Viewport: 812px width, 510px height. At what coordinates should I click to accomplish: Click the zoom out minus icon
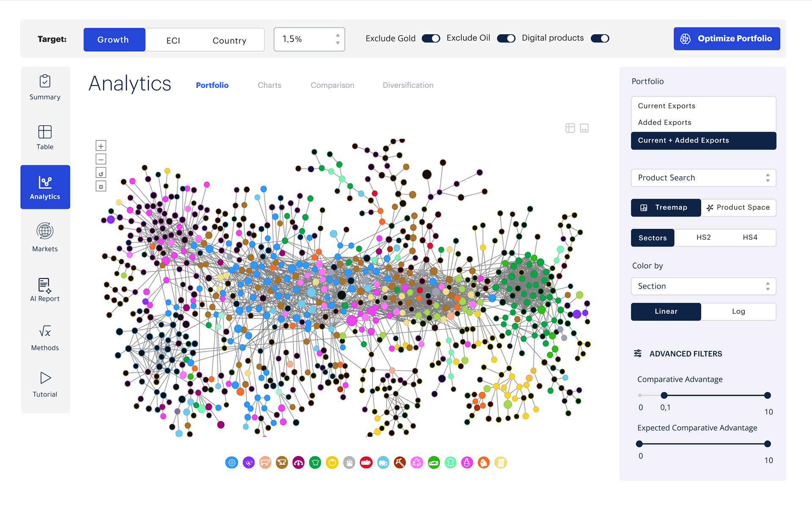101,159
